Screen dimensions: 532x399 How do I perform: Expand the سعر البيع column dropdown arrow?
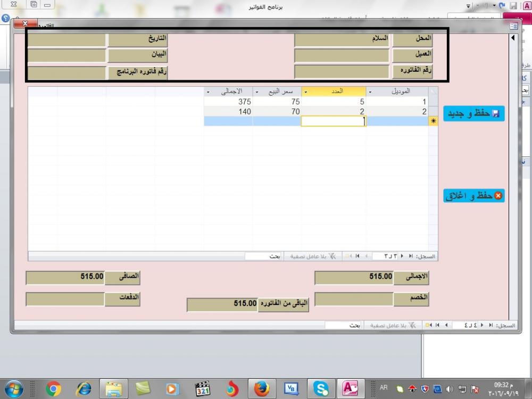pos(256,92)
